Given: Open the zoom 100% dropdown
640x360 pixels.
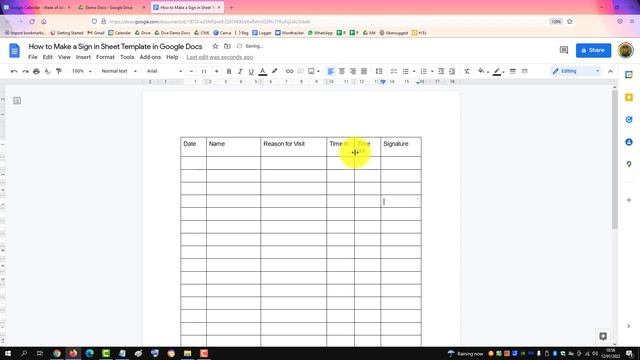Looking at the screenshot, I should point(82,71).
